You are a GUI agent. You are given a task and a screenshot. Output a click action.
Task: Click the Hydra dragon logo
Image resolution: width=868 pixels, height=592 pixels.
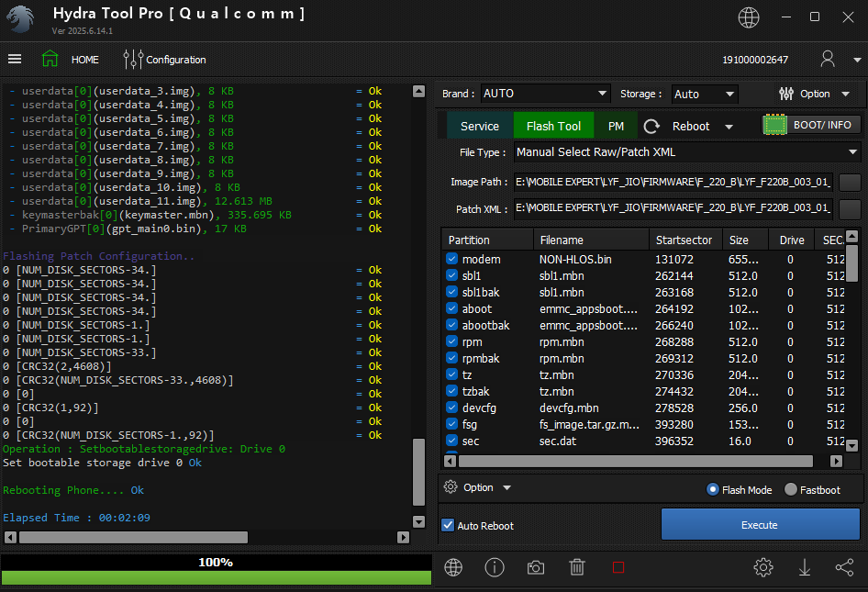pos(20,19)
